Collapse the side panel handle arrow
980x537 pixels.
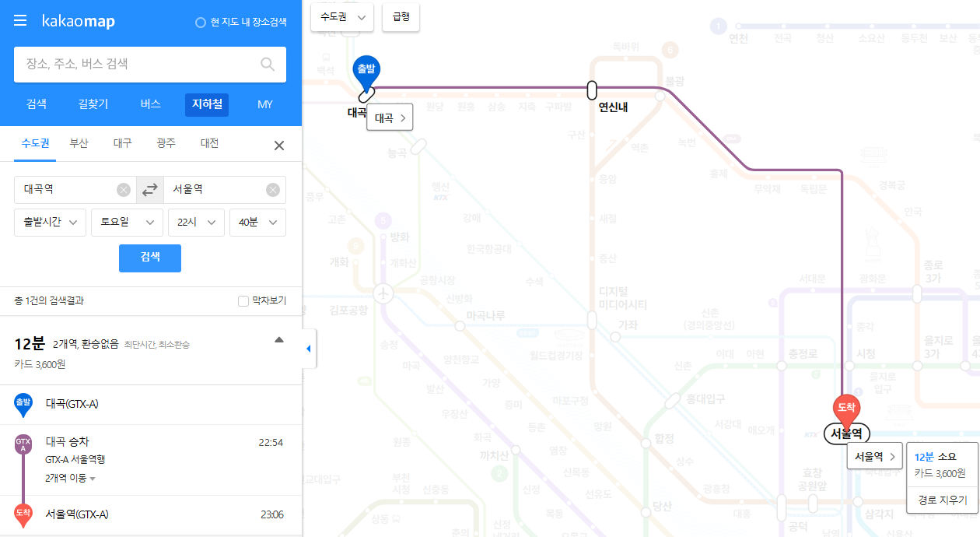(x=309, y=349)
